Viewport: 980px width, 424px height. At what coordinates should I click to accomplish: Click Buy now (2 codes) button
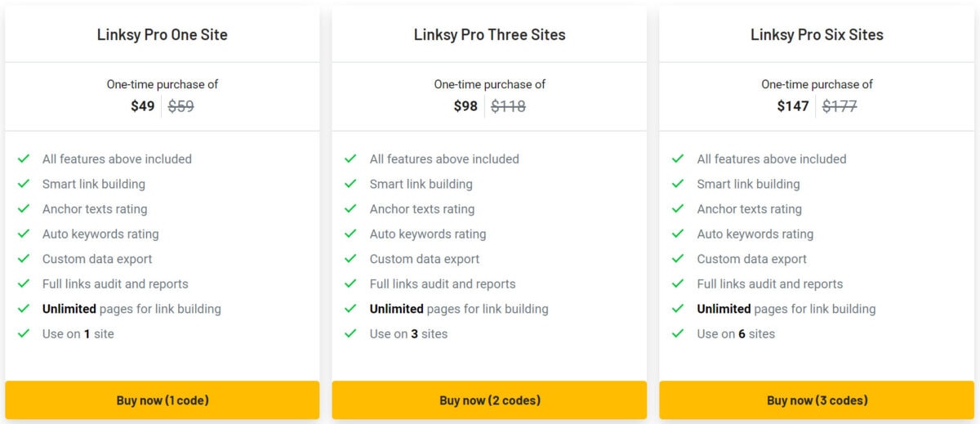point(489,400)
